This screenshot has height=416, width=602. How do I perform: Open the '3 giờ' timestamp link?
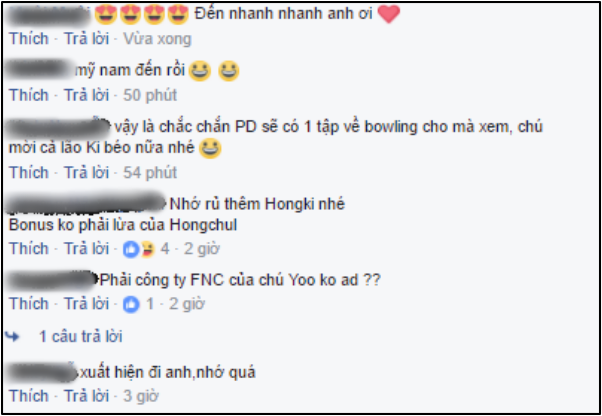(x=141, y=396)
